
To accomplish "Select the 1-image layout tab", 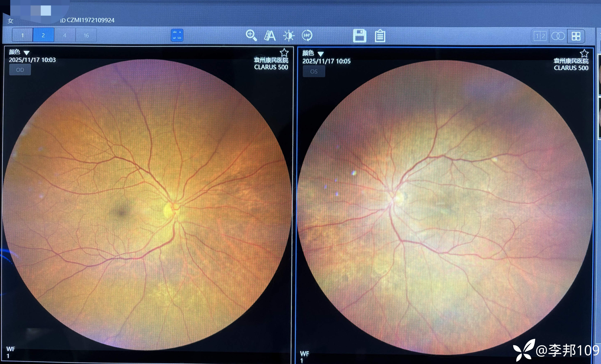I will (22, 35).
